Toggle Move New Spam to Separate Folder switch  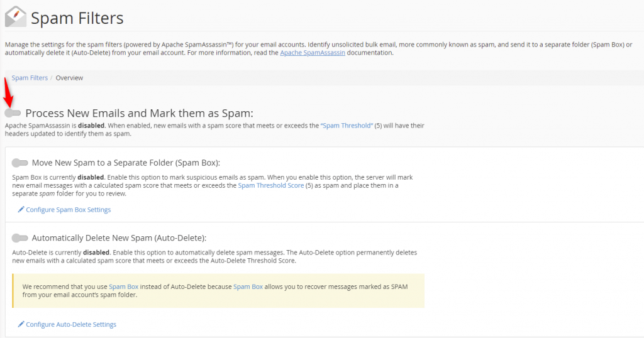click(x=19, y=163)
